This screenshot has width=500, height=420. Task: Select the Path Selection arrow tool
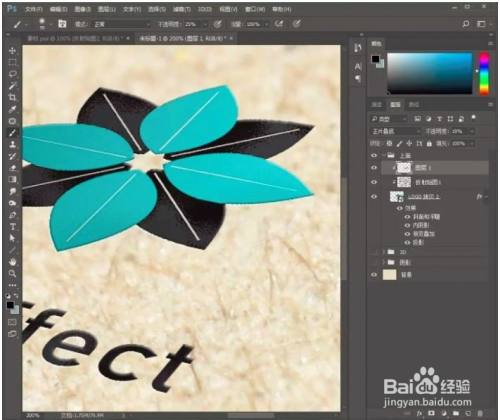12,238
